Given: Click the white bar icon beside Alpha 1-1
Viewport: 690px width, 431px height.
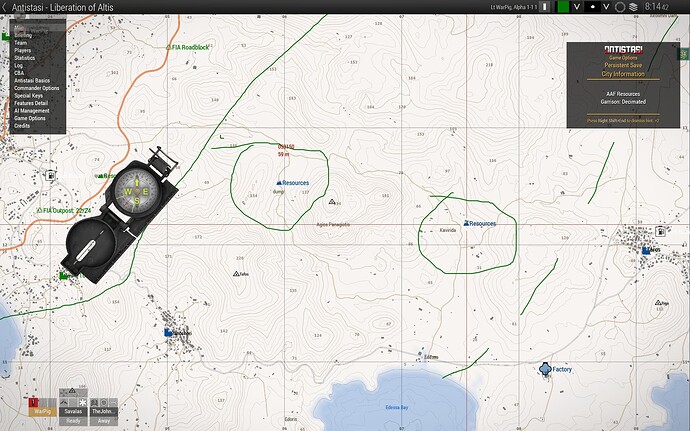Looking at the screenshot, I should (545, 7).
